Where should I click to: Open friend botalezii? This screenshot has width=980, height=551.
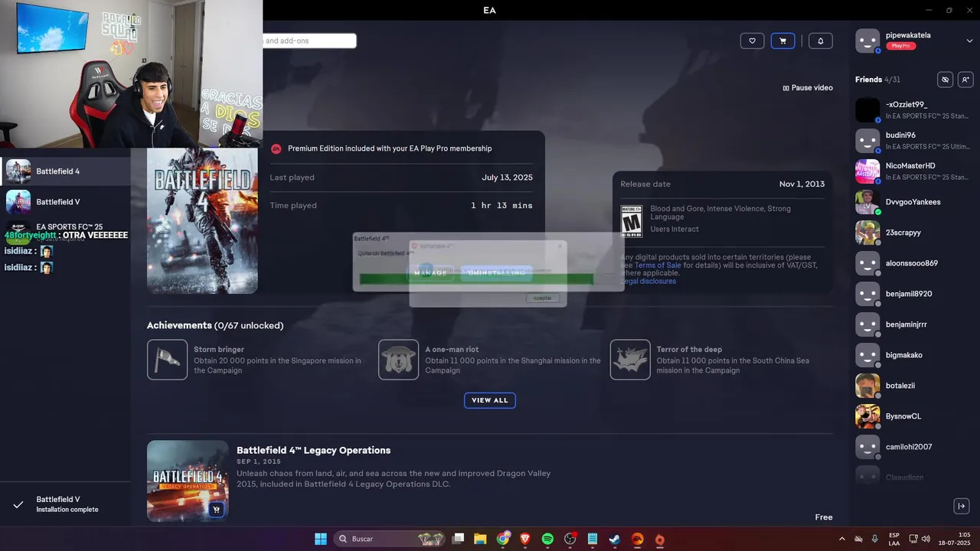(x=915, y=386)
